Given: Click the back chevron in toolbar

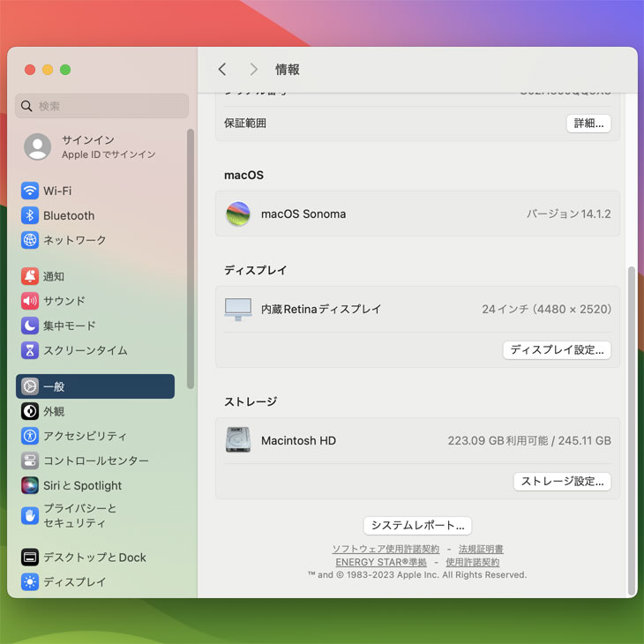Looking at the screenshot, I should pos(222,69).
